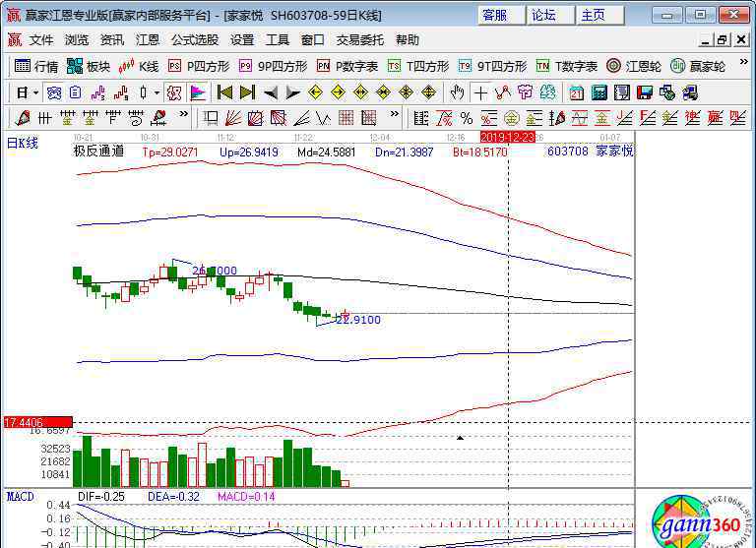Click the yellow diamond left-arrow icon
Screen dimensions: 756x548
pyautogui.click(x=315, y=92)
